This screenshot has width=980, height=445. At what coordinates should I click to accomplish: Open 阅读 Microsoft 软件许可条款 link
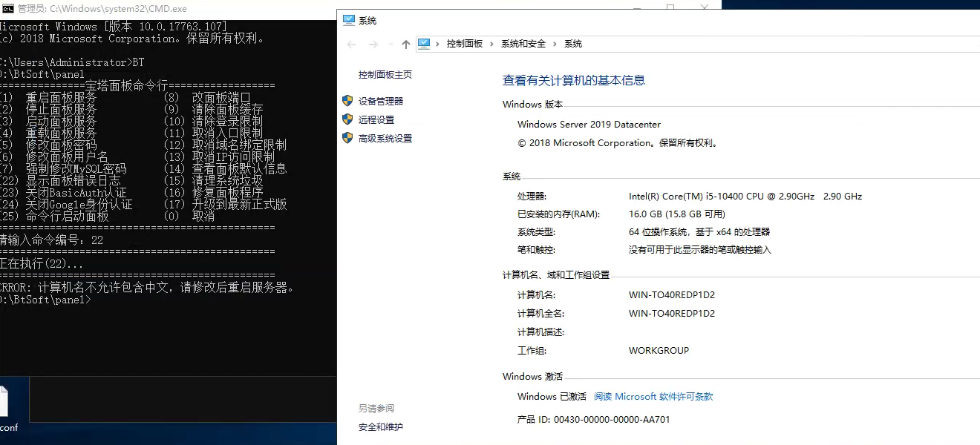(653, 397)
